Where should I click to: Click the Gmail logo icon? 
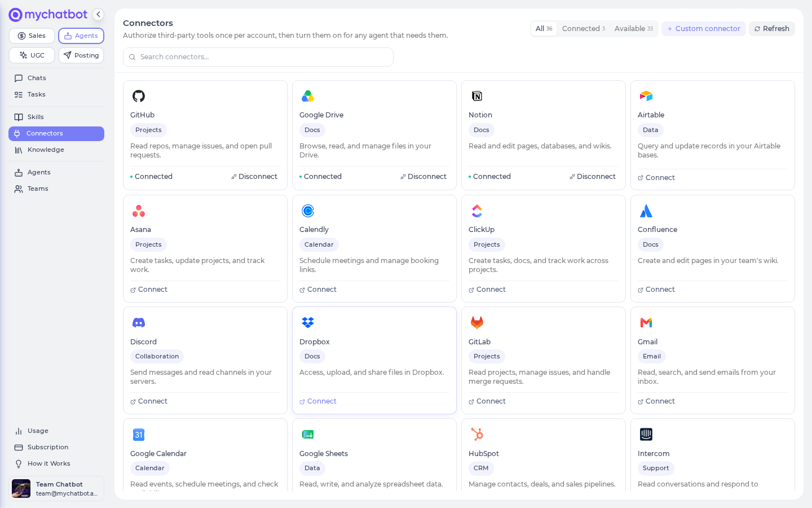click(646, 323)
